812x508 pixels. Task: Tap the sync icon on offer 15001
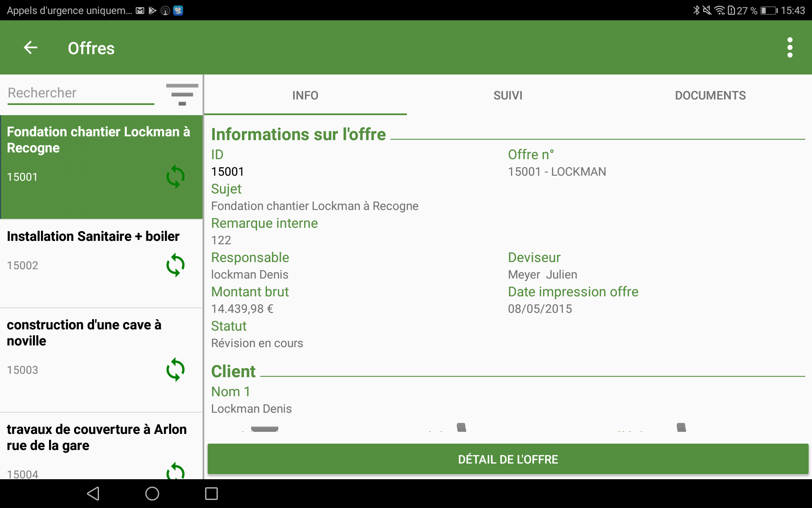(x=176, y=177)
